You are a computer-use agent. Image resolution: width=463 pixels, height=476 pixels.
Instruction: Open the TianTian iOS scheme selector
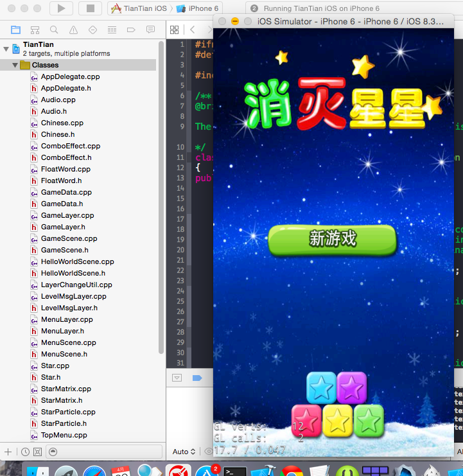tap(139, 8)
